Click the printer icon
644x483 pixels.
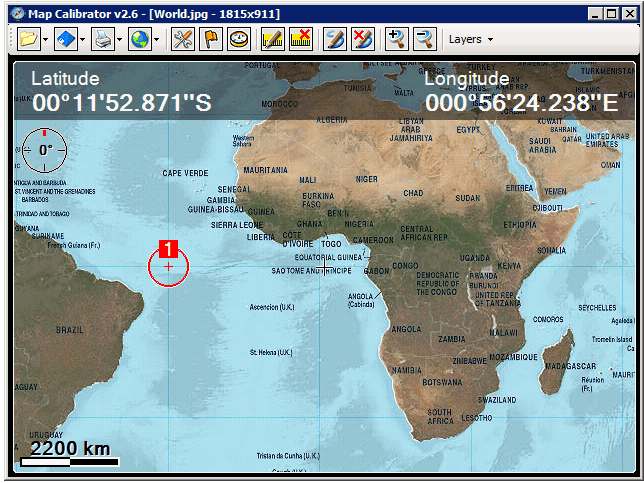tap(102, 39)
